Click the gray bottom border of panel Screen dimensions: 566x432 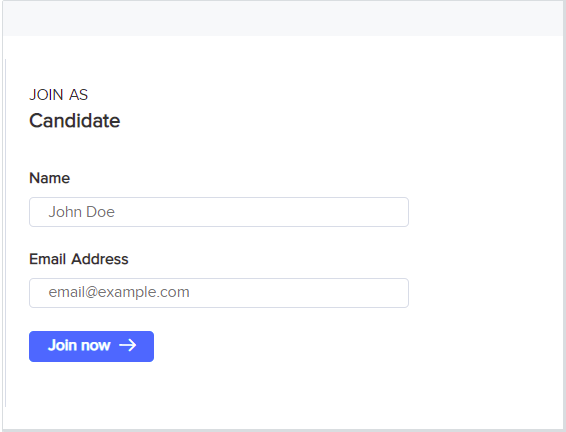(x=283, y=430)
